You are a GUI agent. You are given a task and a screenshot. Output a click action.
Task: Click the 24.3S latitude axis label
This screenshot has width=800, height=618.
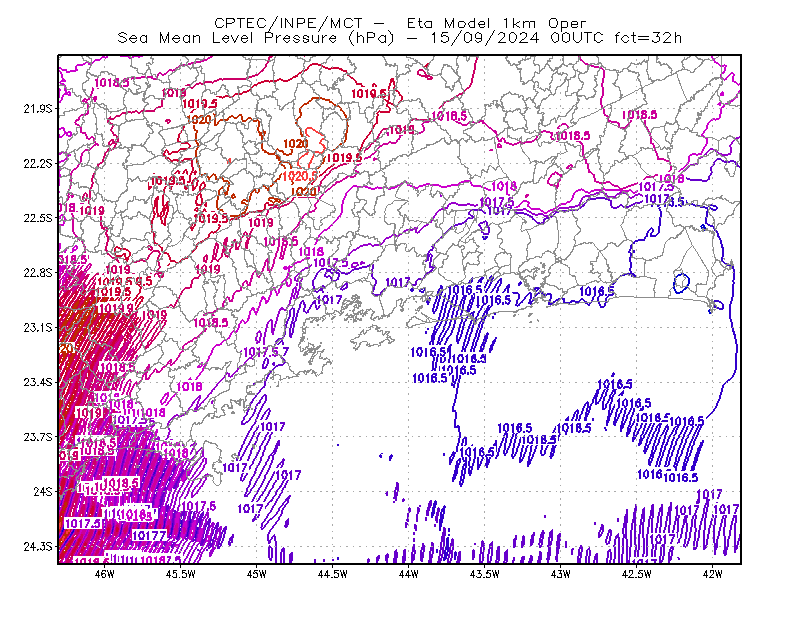(38, 547)
